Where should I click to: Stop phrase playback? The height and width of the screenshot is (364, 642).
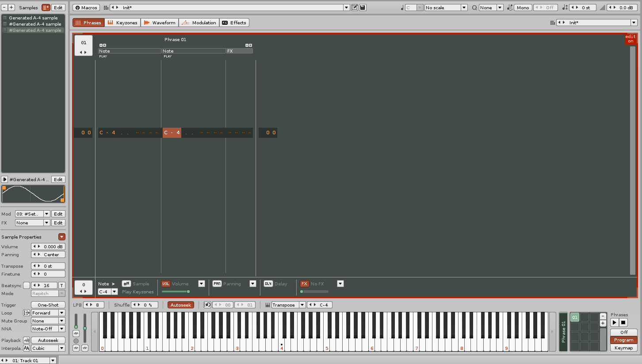(623, 322)
